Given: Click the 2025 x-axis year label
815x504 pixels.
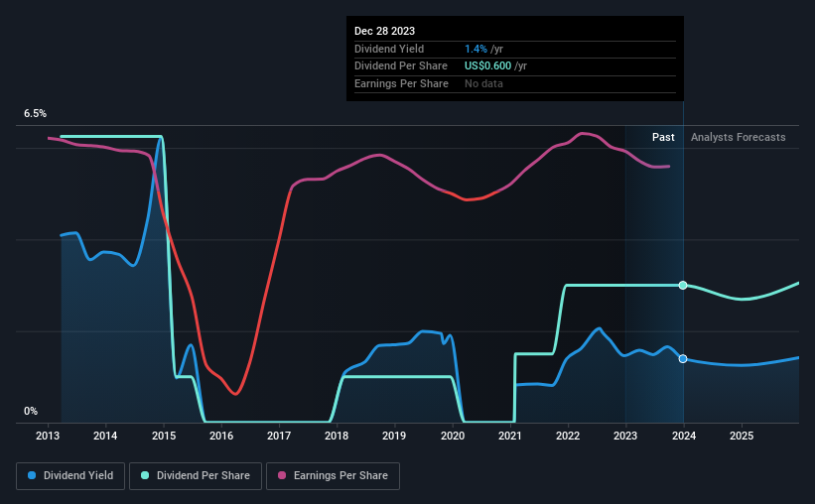Looking at the screenshot, I should [x=742, y=436].
